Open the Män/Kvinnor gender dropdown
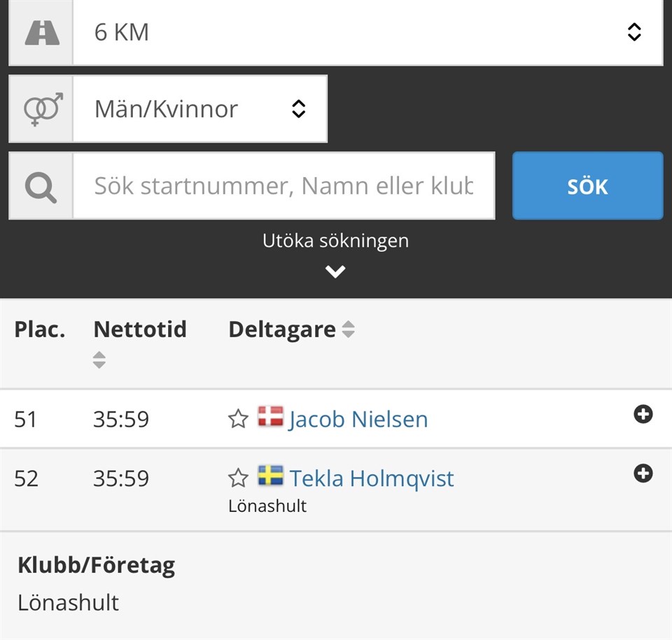 pyautogui.click(x=200, y=109)
